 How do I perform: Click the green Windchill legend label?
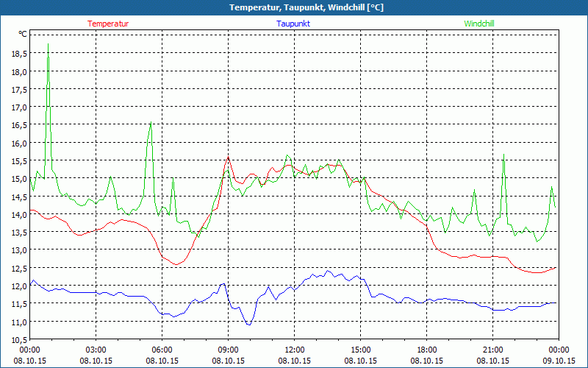point(479,24)
